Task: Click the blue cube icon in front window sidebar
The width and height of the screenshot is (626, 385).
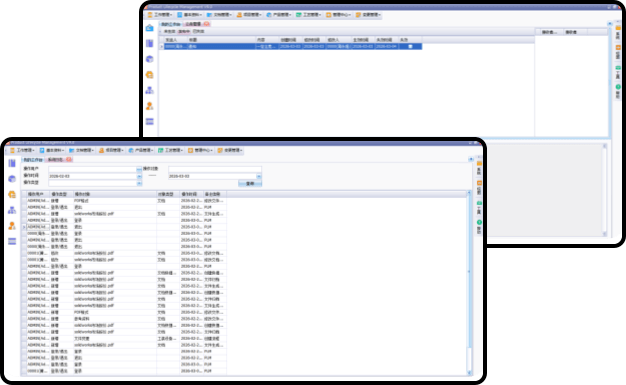Action: pos(12,179)
